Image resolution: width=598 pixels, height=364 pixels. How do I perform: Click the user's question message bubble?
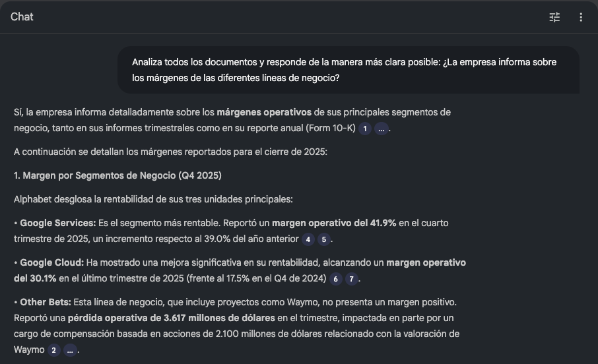[x=348, y=70]
